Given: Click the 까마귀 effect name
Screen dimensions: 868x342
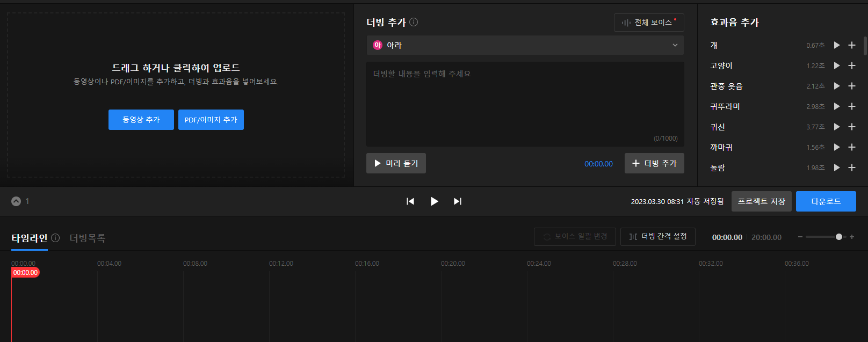Looking at the screenshot, I should coord(721,147).
